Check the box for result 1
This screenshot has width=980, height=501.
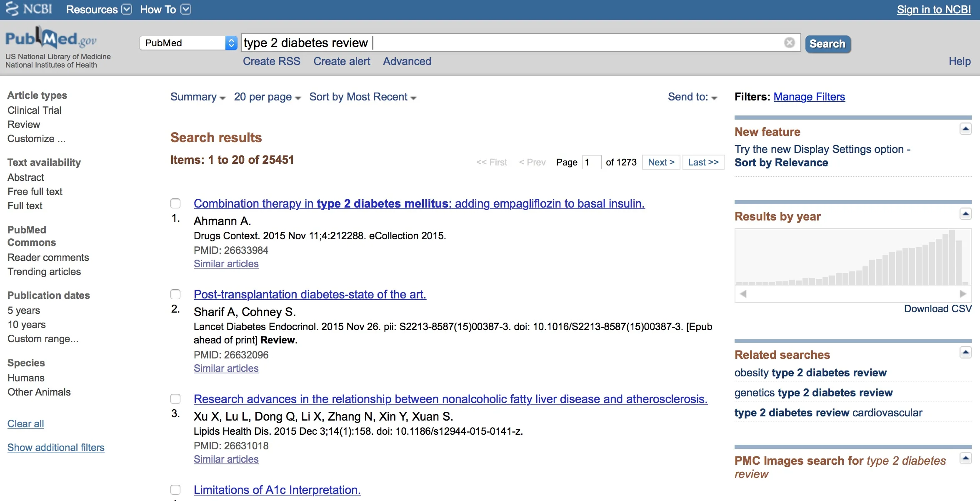point(175,203)
